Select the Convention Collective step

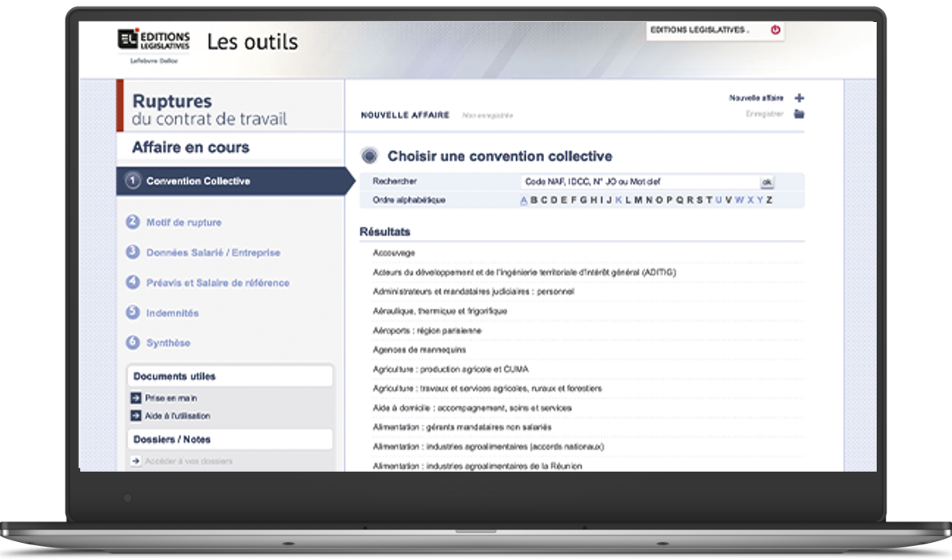pos(198,181)
